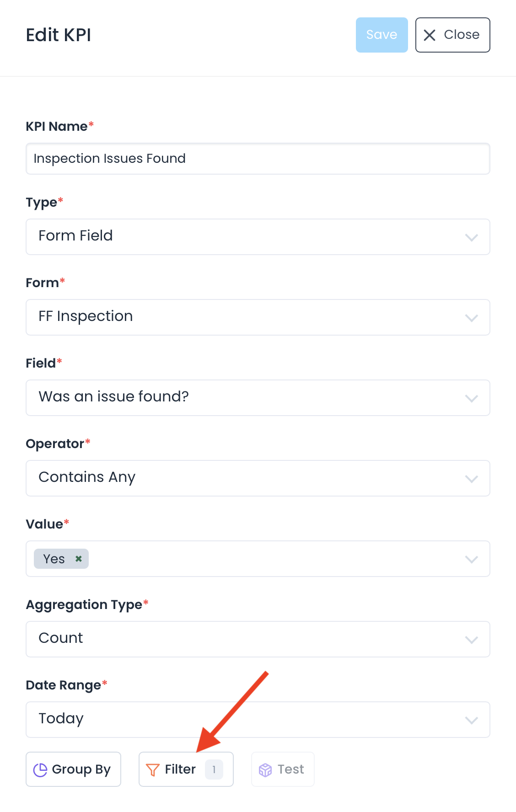The width and height of the screenshot is (516, 812).
Task: Click into the KPI Name field
Action: (x=258, y=159)
